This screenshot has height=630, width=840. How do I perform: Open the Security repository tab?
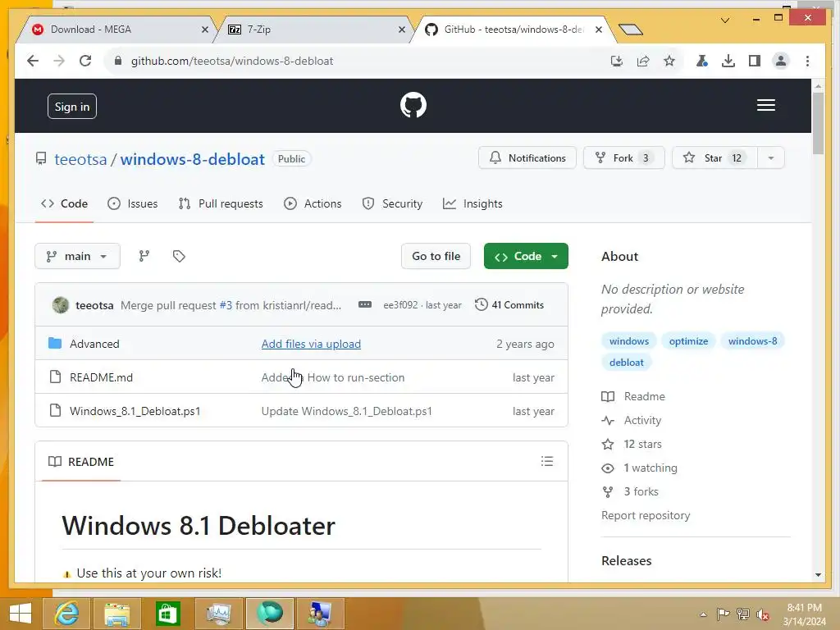coord(392,203)
